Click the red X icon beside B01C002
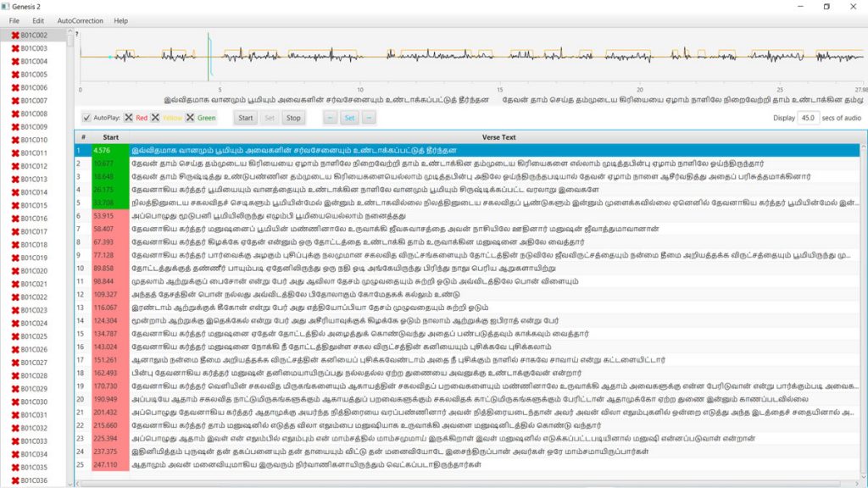Screen dimensions: 868x488 click(15, 36)
